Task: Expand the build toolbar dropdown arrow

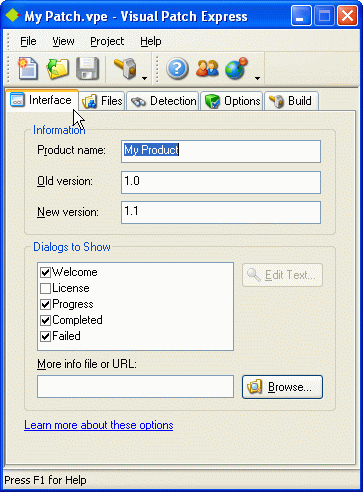Action: 144,78
